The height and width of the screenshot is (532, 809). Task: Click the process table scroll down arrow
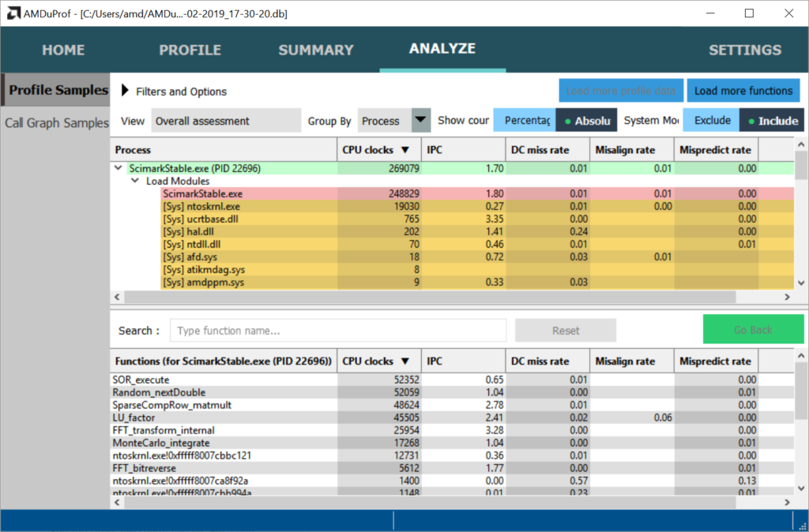pos(801,283)
